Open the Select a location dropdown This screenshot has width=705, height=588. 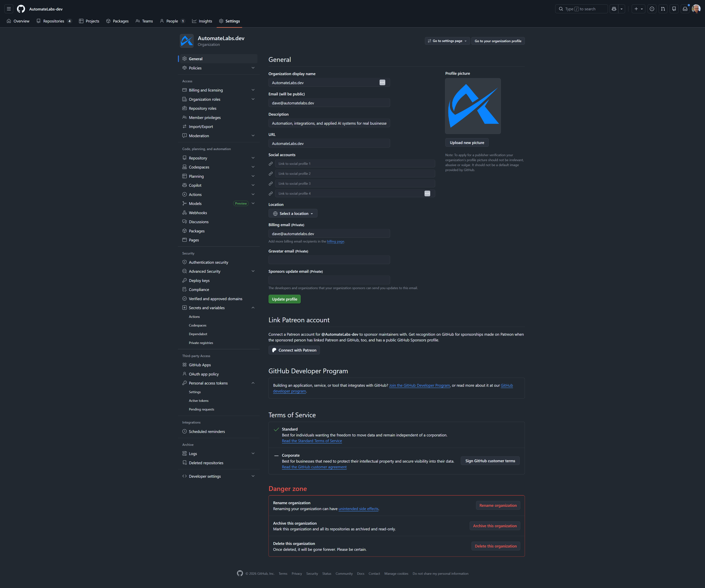click(x=293, y=213)
